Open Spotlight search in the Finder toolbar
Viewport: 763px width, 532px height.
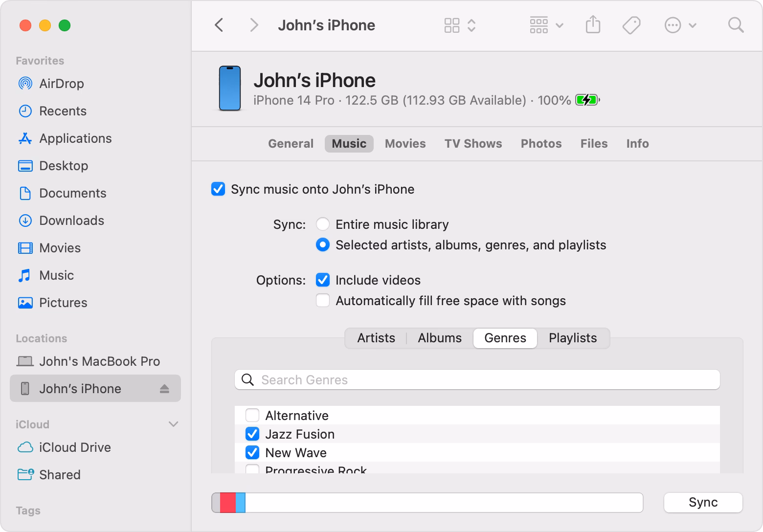[736, 25]
